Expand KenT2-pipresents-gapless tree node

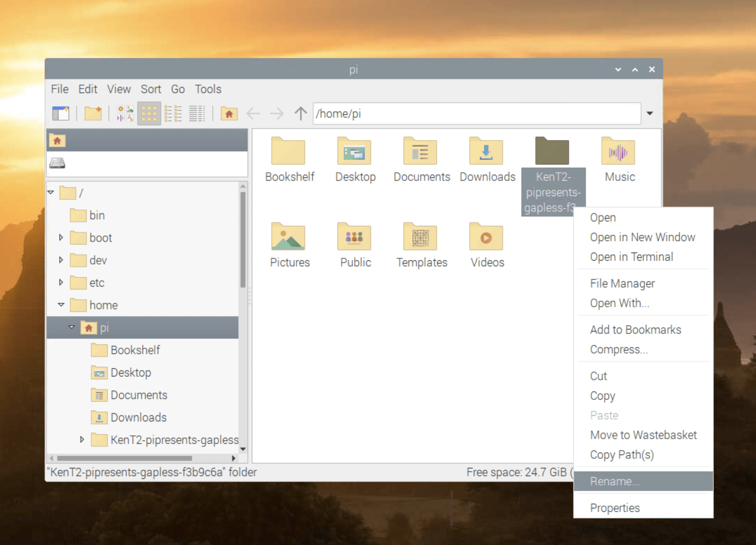coord(82,440)
